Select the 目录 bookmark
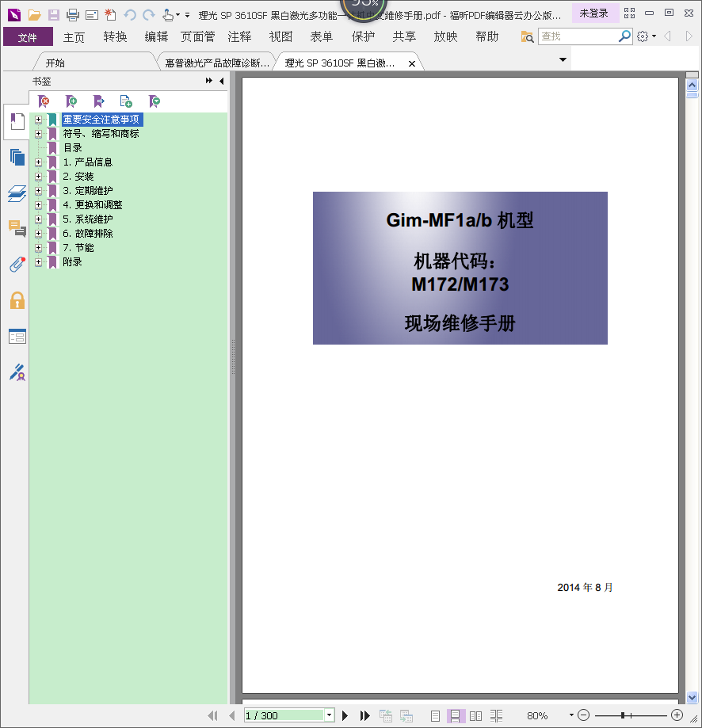The image size is (702, 728). tap(72, 147)
